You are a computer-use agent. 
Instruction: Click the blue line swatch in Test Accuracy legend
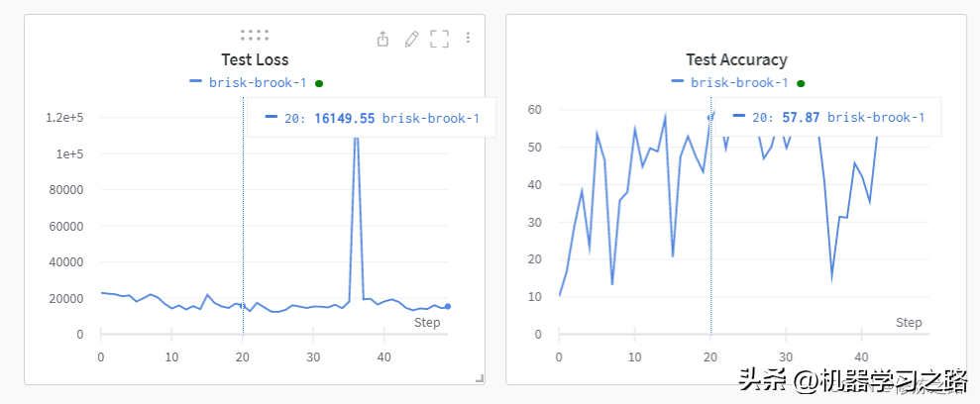(678, 83)
